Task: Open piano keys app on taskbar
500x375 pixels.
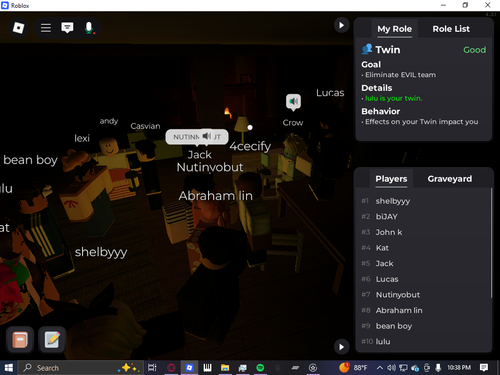Action: [207, 368]
